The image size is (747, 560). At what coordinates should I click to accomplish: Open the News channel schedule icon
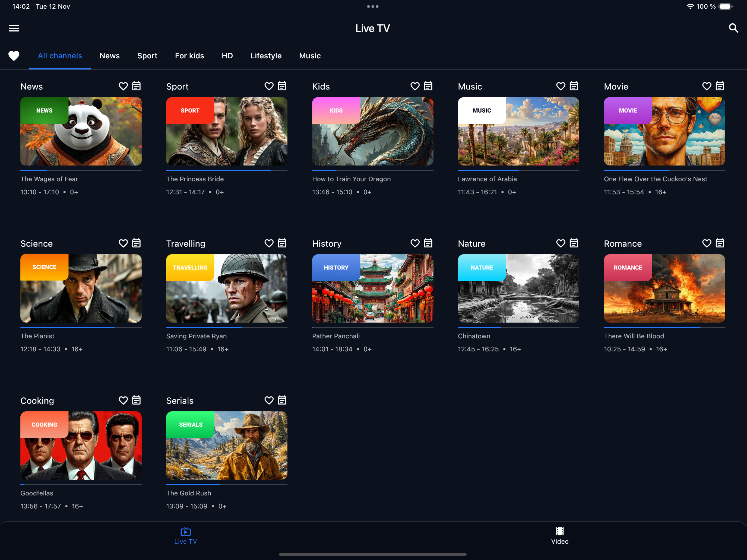(x=137, y=86)
